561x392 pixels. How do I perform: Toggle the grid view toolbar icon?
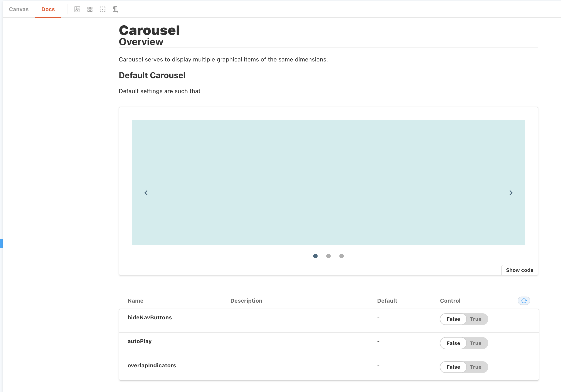pyautogui.click(x=90, y=9)
